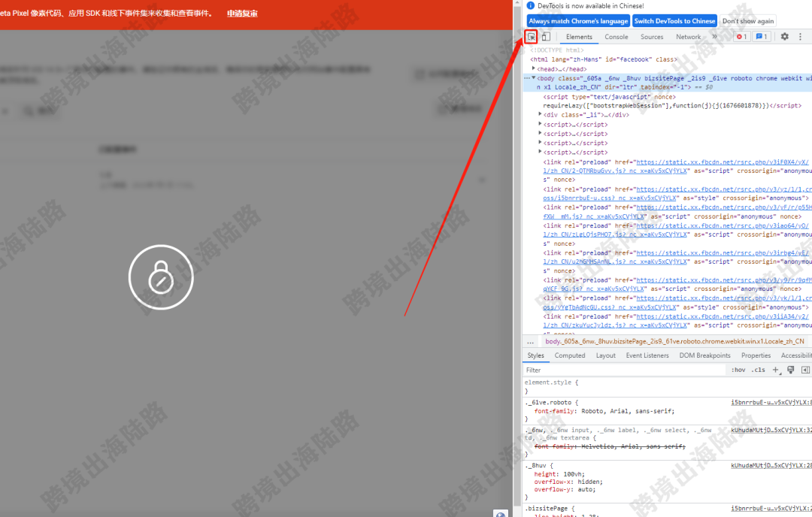This screenshot has width=812, height=517.
Task: Expand the head node
Action: tap(534, 68)
